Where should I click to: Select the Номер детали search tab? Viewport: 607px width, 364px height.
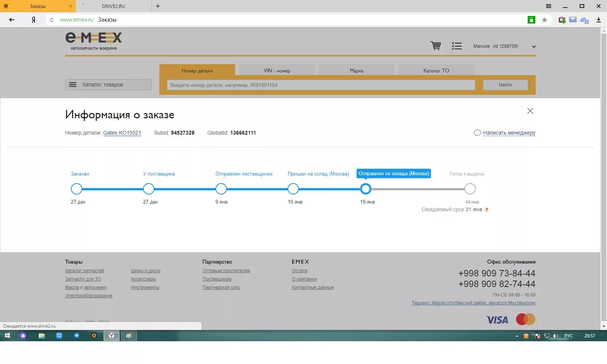(197, 71)
